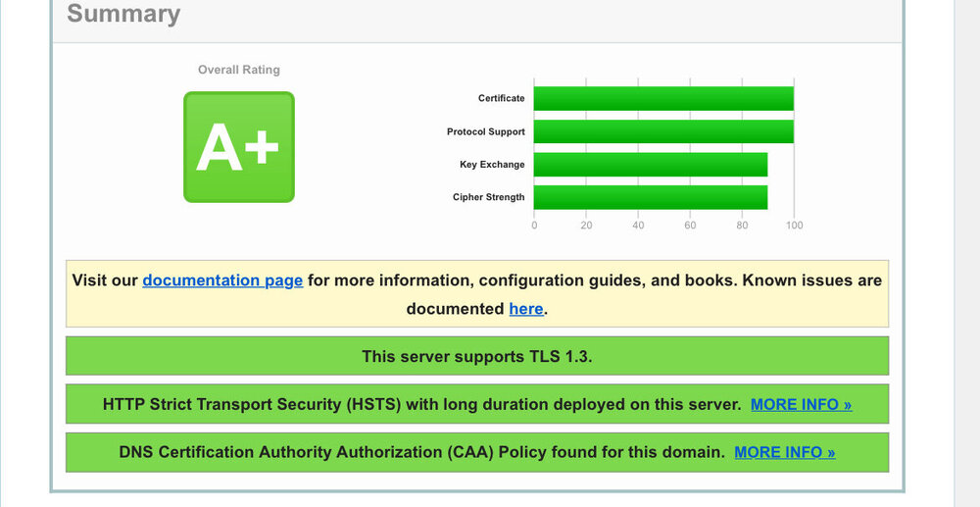Click the Key Exchange score bar
This screenshot has width=980, height=507.
650,165
